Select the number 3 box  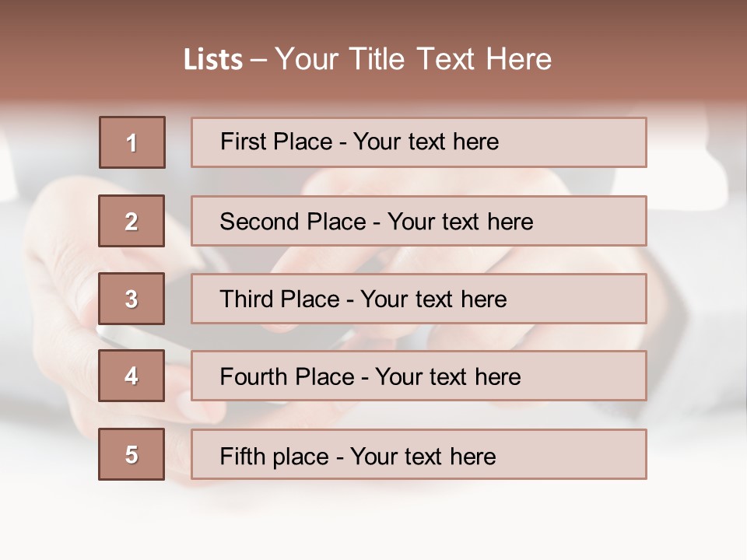point(132,299)
